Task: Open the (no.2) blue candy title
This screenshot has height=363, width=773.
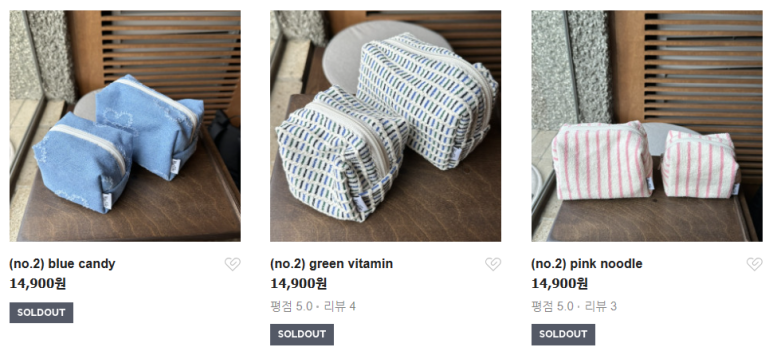Action: (62, 264)
